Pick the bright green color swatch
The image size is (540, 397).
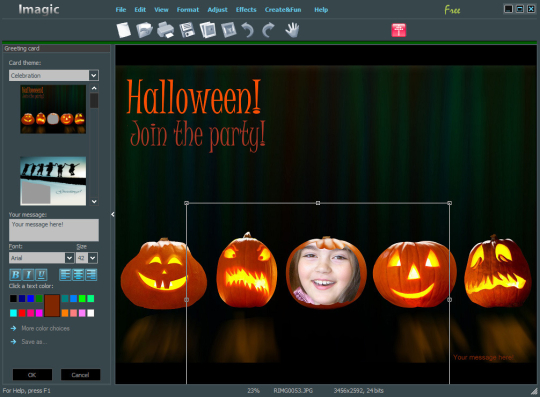[82, 299]
